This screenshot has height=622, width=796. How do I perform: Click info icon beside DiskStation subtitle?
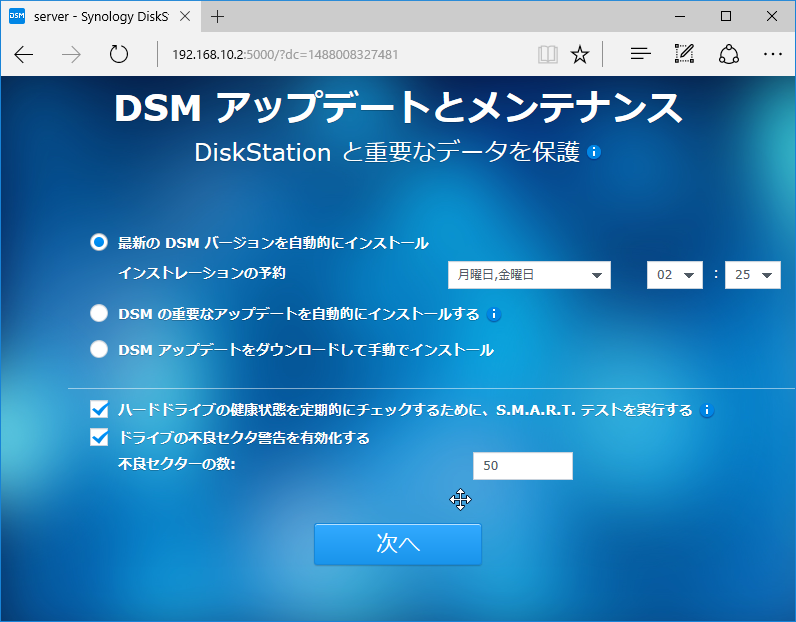[x=594, y=152]
